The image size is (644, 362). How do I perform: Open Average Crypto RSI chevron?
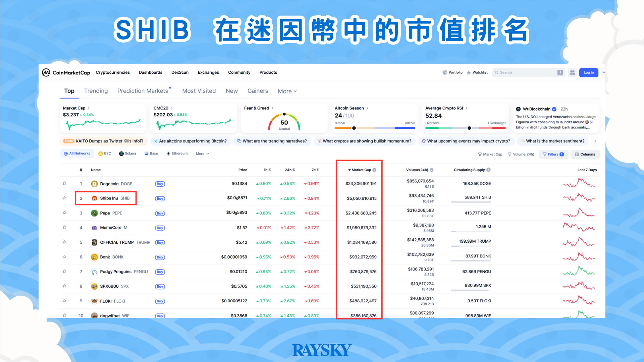tap(466, 108)
